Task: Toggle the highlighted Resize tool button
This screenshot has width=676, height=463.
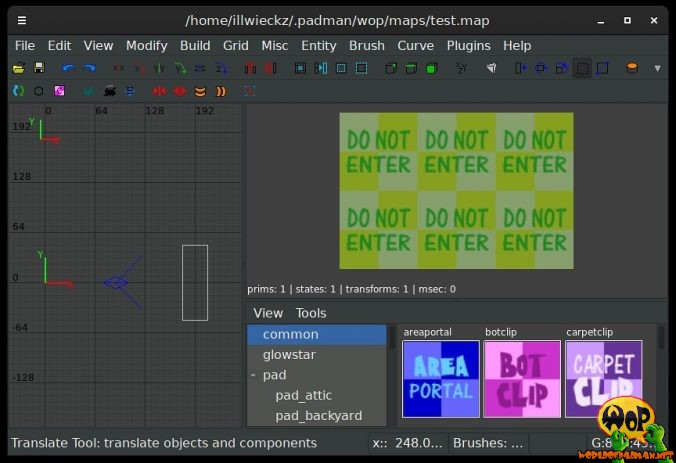Action: click(x=582, y=68)
